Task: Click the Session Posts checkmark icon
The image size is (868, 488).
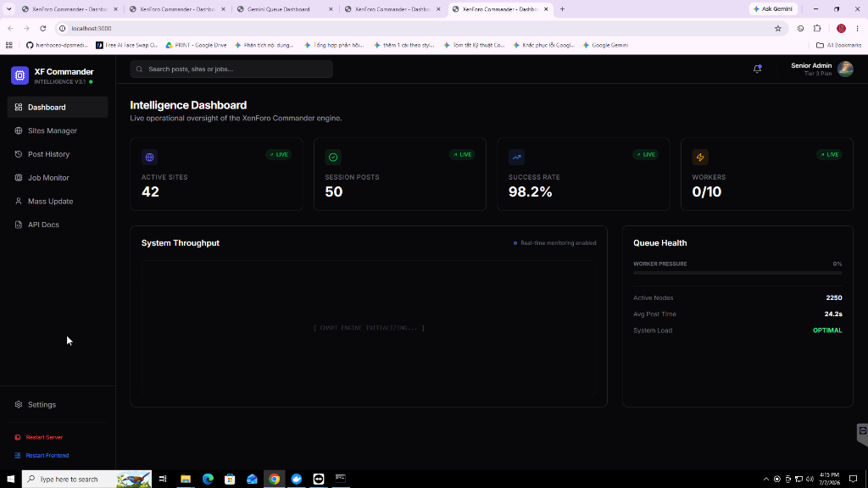Action: tap(333, 157)
